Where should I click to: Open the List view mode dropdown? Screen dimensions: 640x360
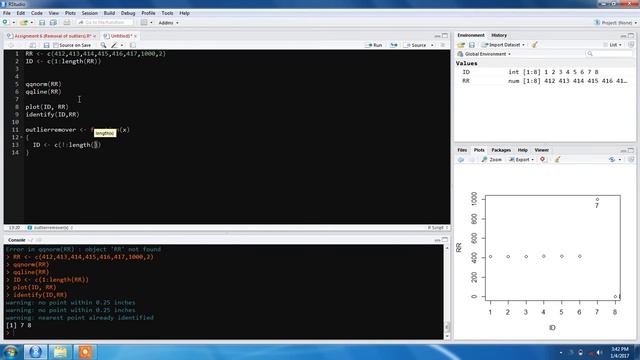coord(612,45)
